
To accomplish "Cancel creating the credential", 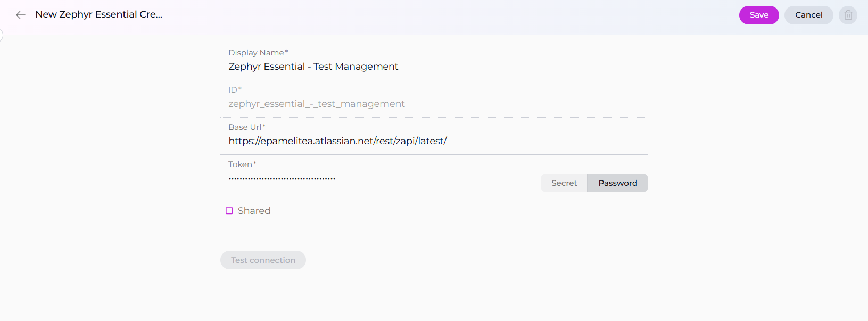I will click(808, 15).
